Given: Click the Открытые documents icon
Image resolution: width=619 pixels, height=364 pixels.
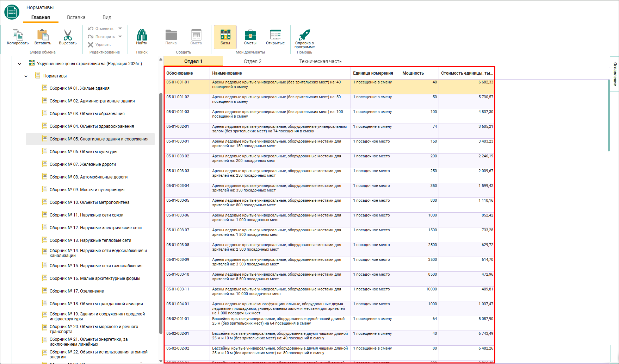Looking at the screenshot, I should point(275,34).
